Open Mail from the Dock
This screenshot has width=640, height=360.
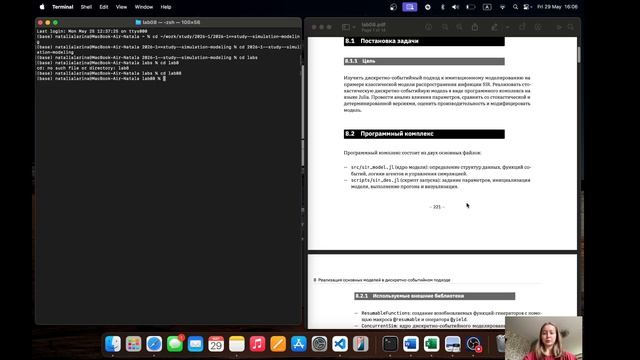point(196,344)
